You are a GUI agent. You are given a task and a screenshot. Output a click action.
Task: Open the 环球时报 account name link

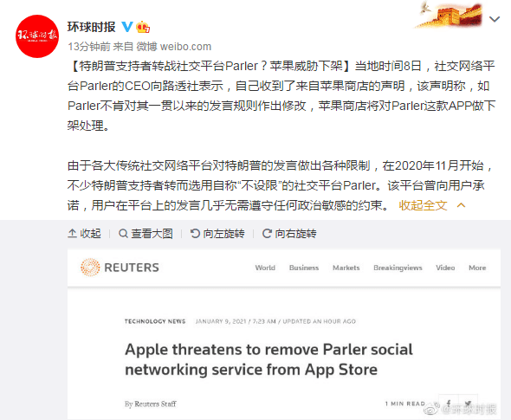92,27
